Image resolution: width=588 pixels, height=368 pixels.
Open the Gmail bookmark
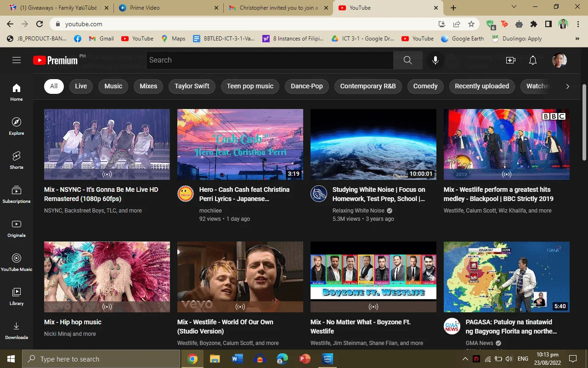pyautogui.click(x=101, y=39)
